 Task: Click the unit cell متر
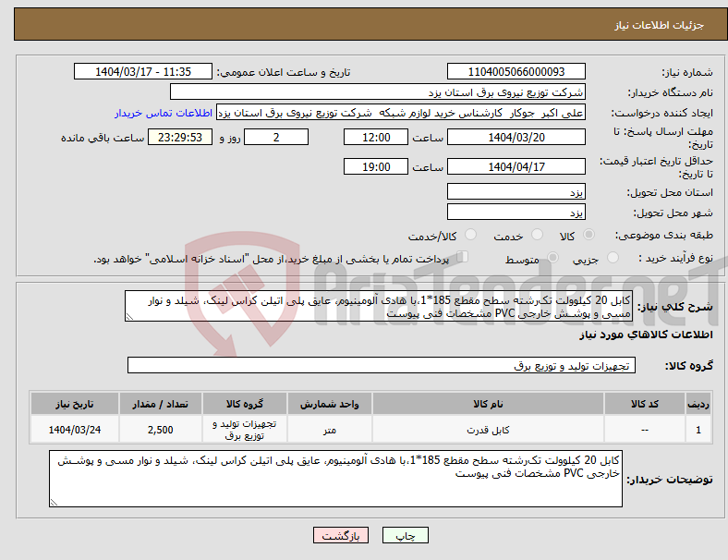pos(330,430)
